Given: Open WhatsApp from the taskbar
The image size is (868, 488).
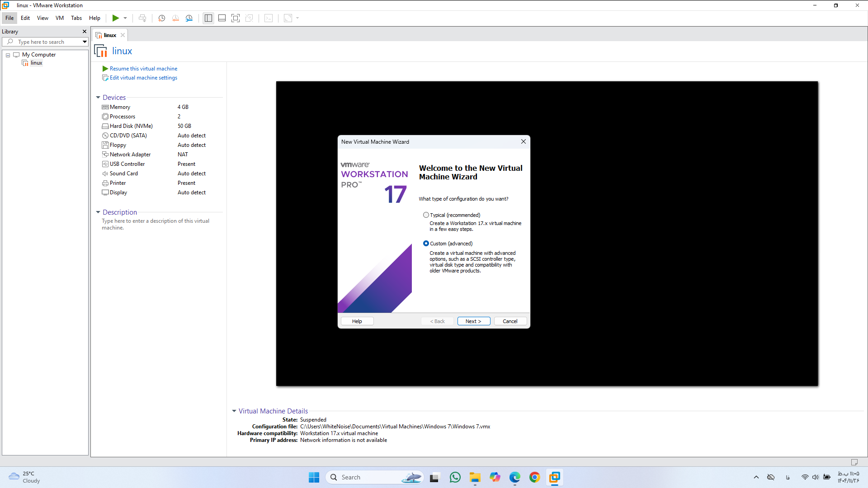Looking at the screenshot, I should coord(455,477).
